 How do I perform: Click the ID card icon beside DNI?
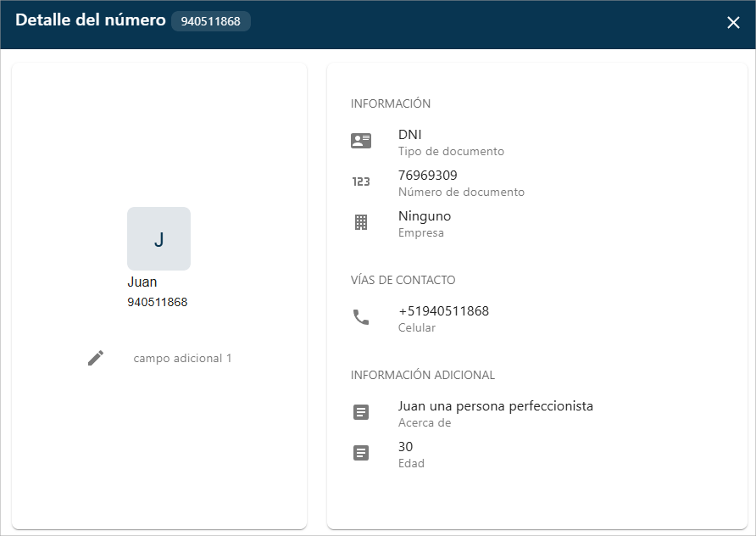[361, 142]
